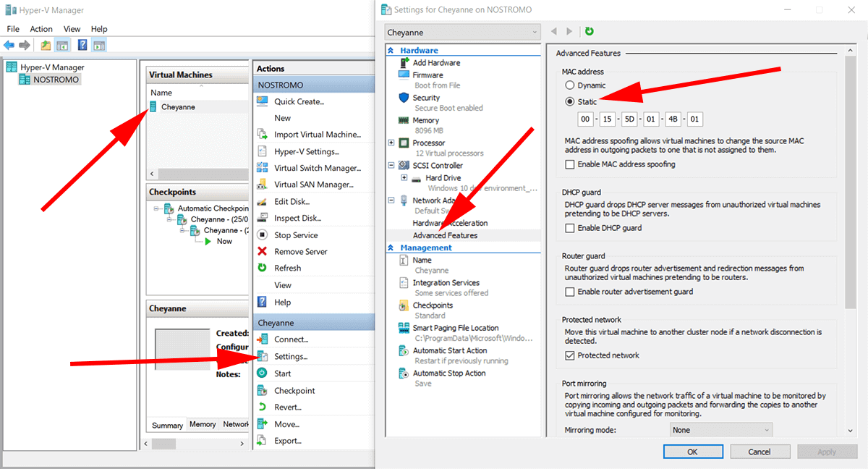Image resolution: width=868 pixels, height=469 pixels.
Task: Open the File menu
Action: coord(13,29)
